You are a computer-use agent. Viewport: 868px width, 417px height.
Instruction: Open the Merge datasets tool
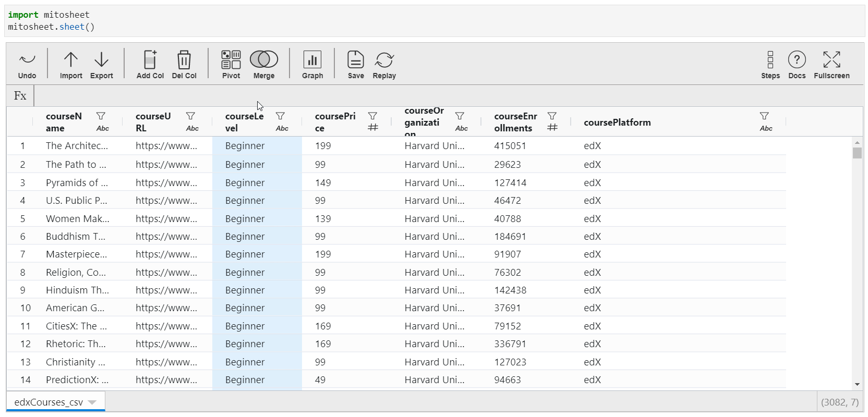pos(264,64)
